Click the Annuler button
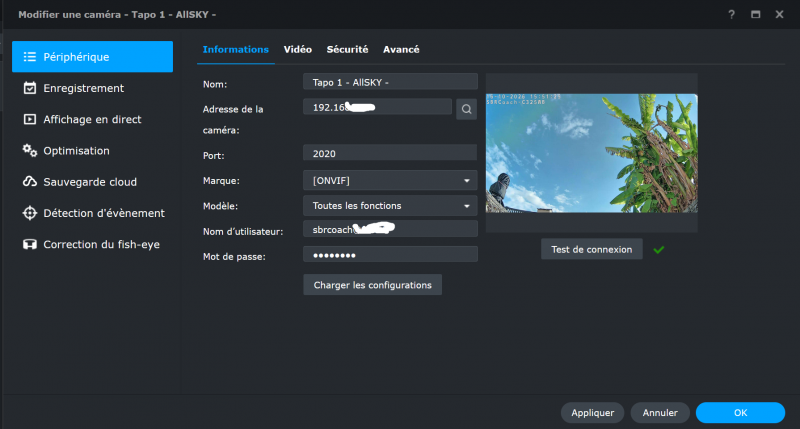The height and width of the screenshot is (429, 800). coord(660,413)
